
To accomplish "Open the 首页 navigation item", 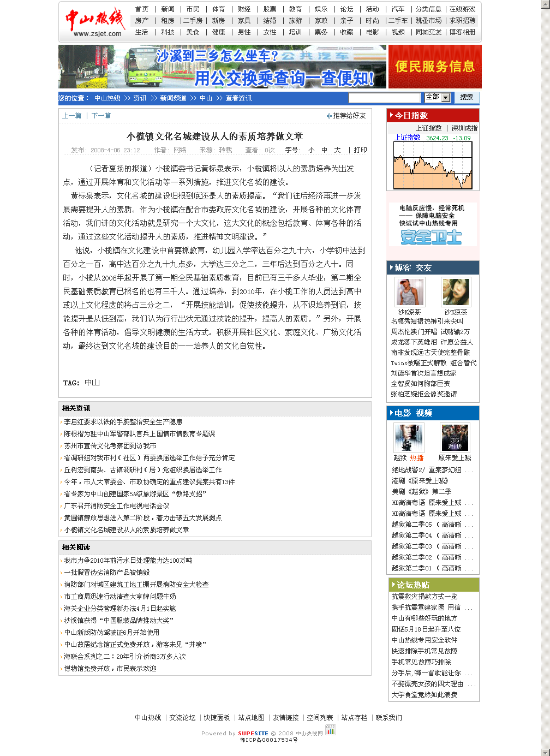I will coord(142,9).
